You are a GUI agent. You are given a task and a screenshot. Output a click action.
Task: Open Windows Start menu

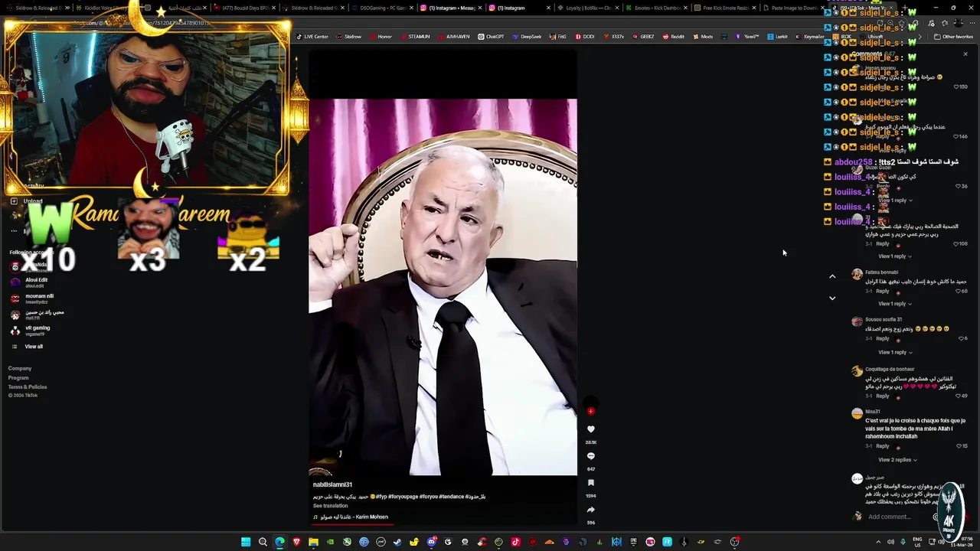click(x=246, y=542)
